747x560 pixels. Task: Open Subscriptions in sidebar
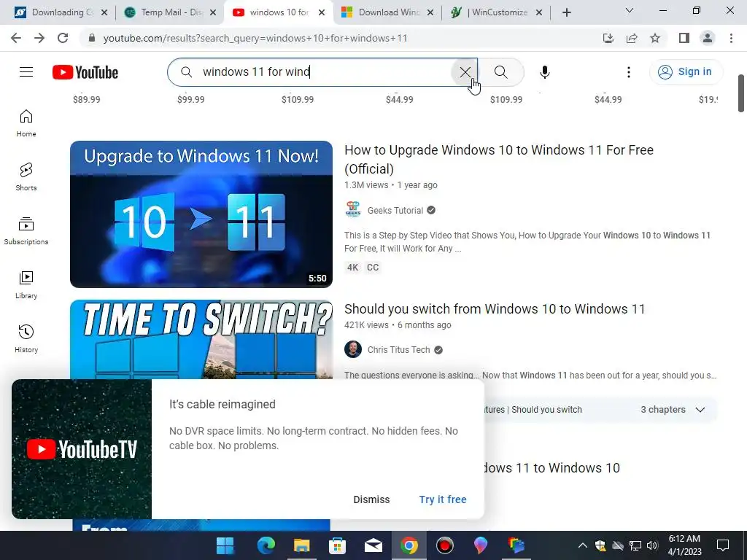26,231
